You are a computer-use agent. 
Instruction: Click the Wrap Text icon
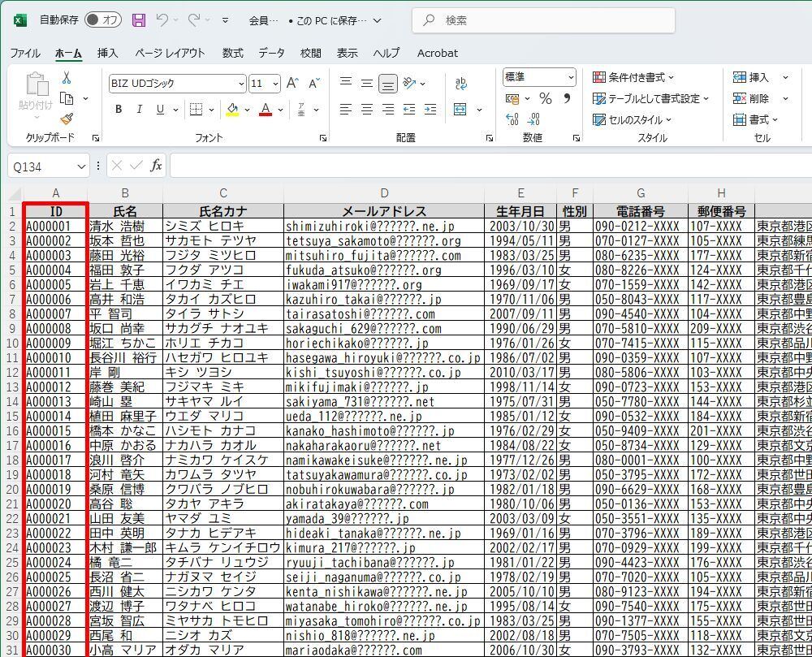tap(460, 83)
